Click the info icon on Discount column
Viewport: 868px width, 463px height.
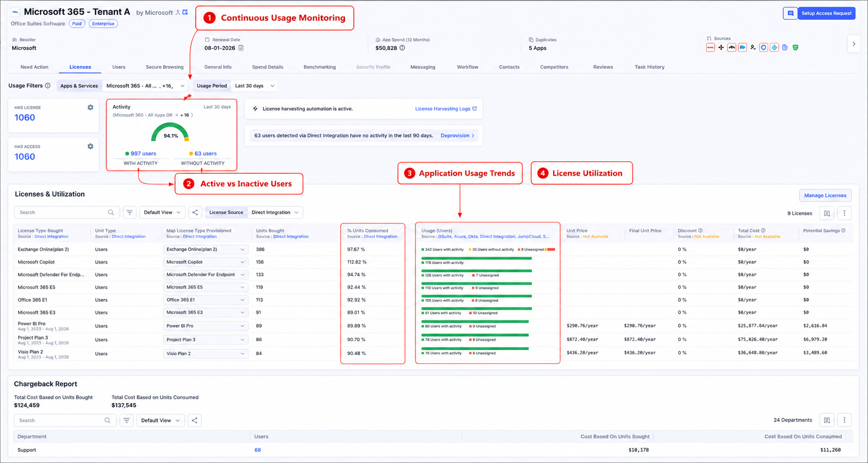[x=700, y=230]
